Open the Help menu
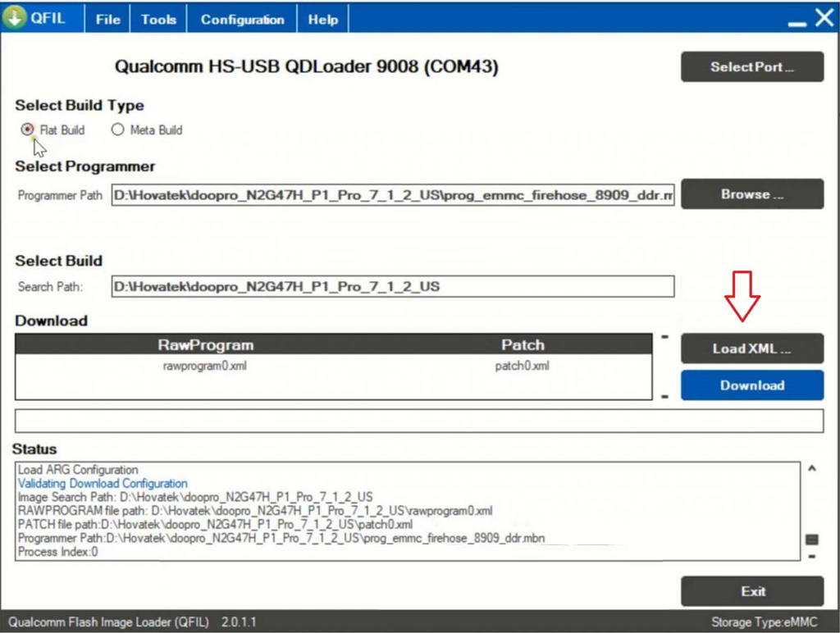 [x=322, y=20]
